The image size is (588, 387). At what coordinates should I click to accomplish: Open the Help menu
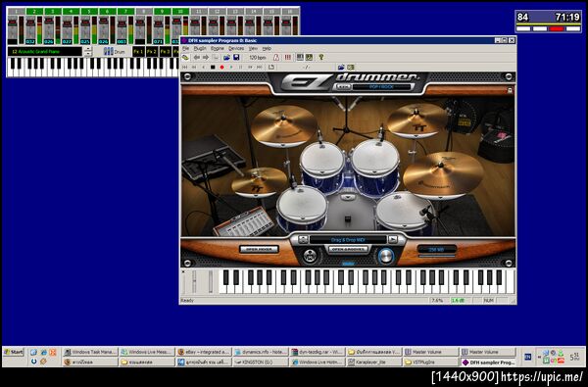pyautogui.click(x=267, y=49)
